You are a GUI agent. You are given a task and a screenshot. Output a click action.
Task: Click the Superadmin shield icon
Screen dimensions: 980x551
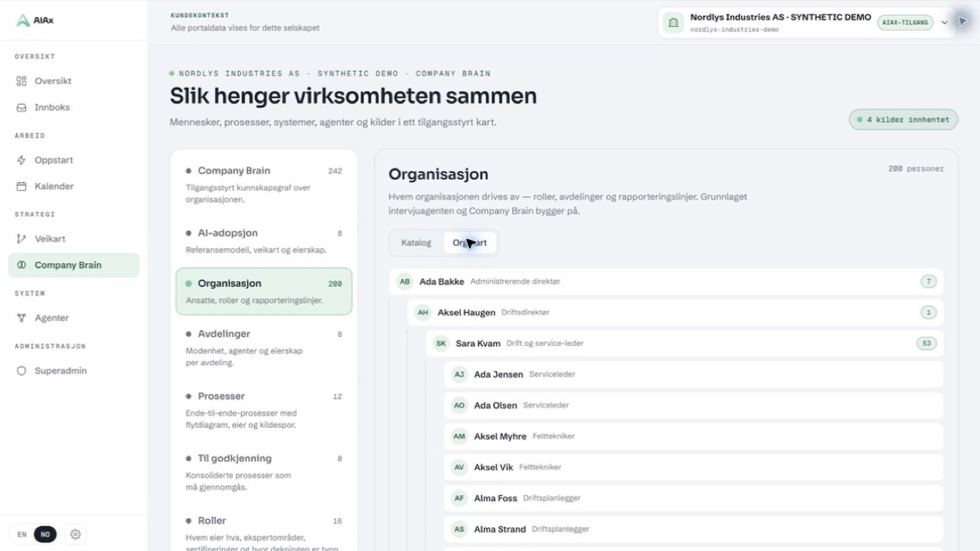point(21,371)
